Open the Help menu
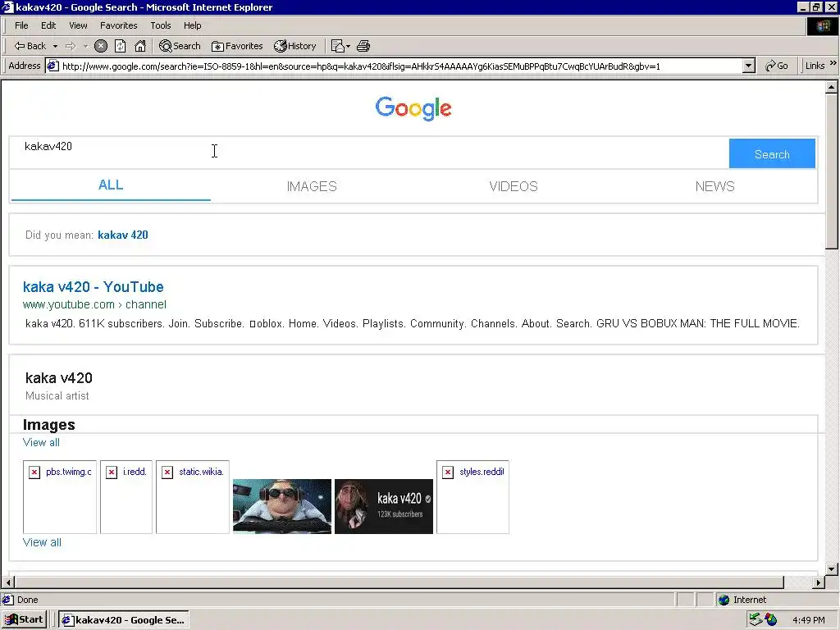 coord(192,25)
